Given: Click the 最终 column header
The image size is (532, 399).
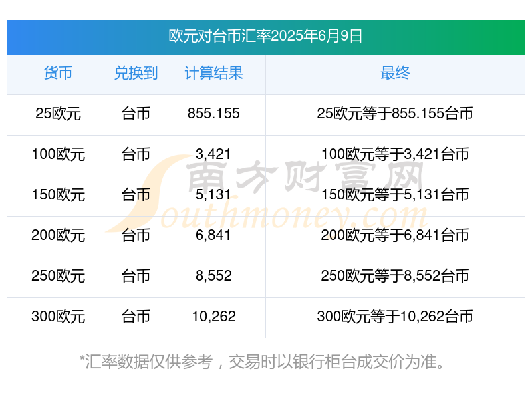Looking at the screenshot, I should (395, 73).
